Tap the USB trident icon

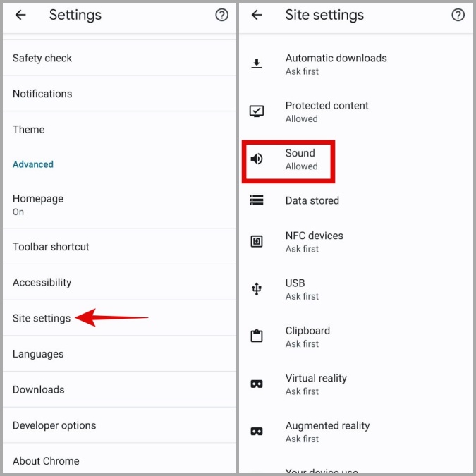coord(257,288)
